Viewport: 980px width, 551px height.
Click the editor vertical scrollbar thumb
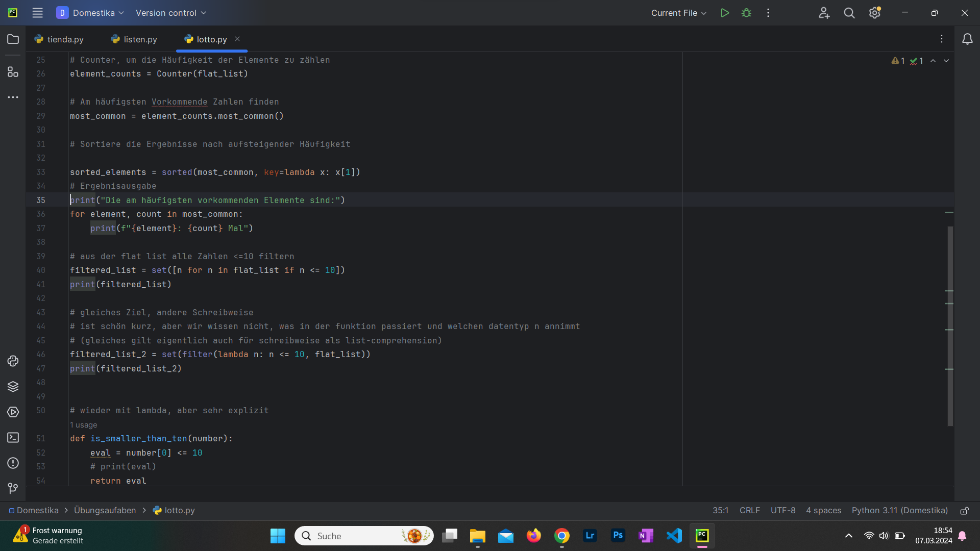[x=950, y=327]
